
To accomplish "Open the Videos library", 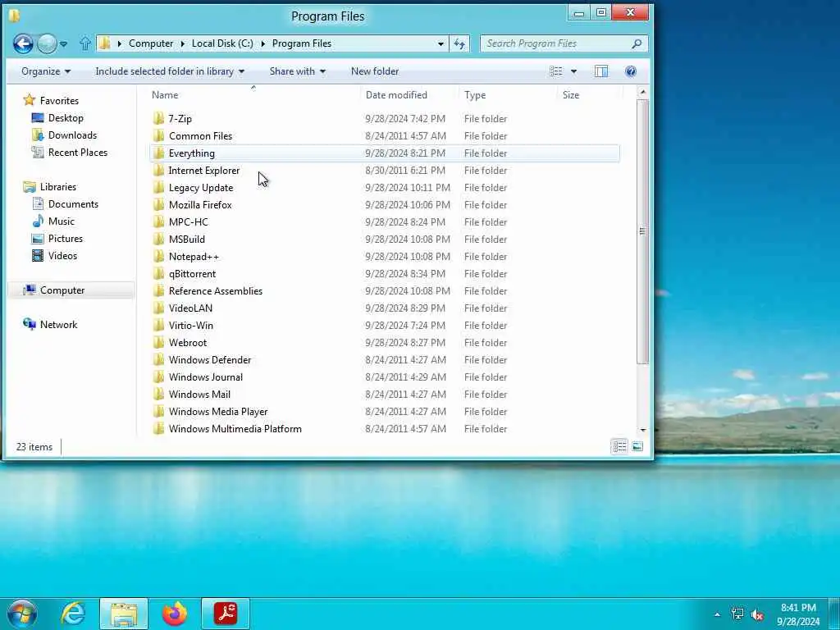I will [x=54, y=256].
